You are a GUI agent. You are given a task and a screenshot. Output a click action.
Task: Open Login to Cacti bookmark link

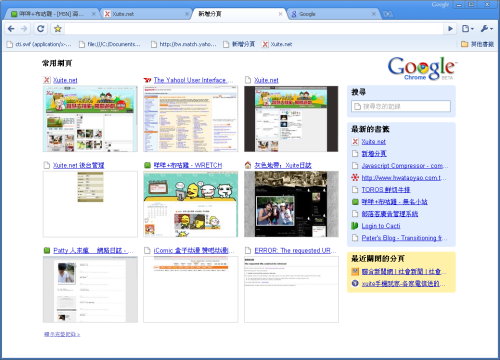[x=381, y=226]
